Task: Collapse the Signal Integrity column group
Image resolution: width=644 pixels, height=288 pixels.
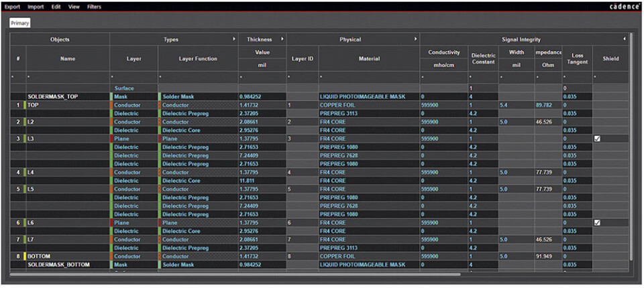Action: (625, 39)
